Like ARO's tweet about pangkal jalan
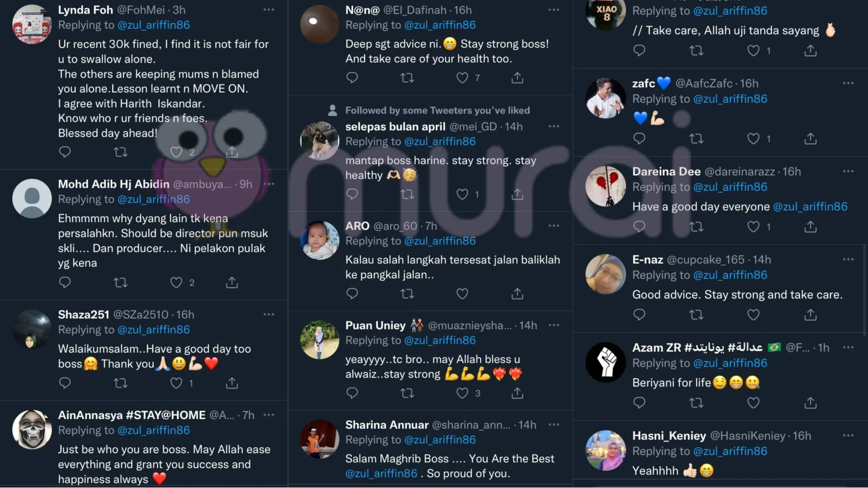This screenshot has width=868, height=488. [462, 294]
